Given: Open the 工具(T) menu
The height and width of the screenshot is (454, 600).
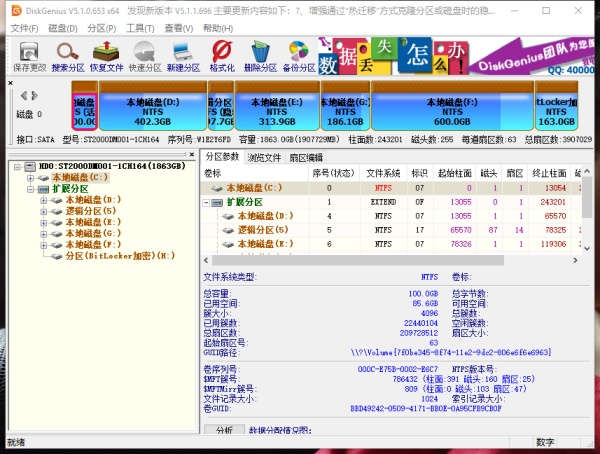Looking at the screenshot, I should pos(140,28).
